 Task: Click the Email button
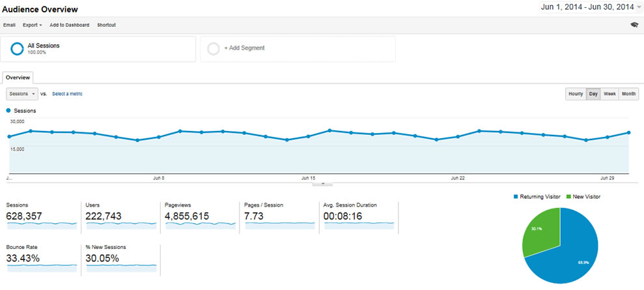(x=9, y=25)
